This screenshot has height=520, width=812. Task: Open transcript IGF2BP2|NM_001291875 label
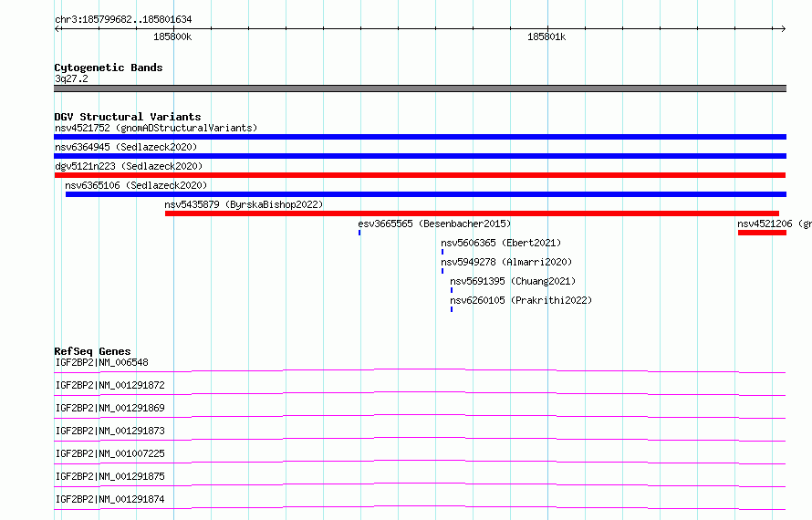click(x=109, y=476)
